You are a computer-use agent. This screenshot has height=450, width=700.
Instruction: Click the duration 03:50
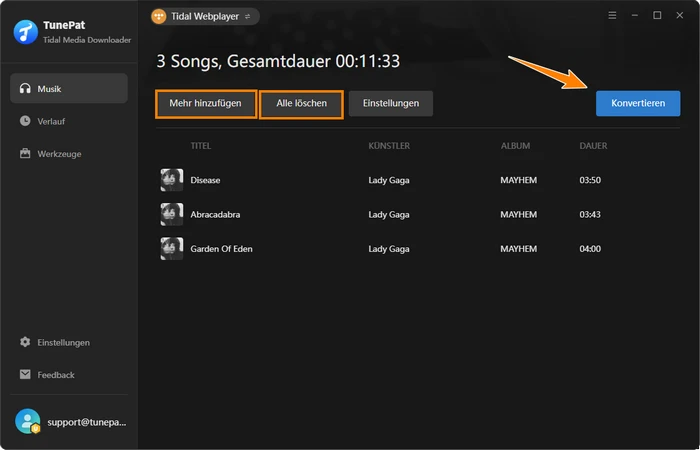(590, 180)
